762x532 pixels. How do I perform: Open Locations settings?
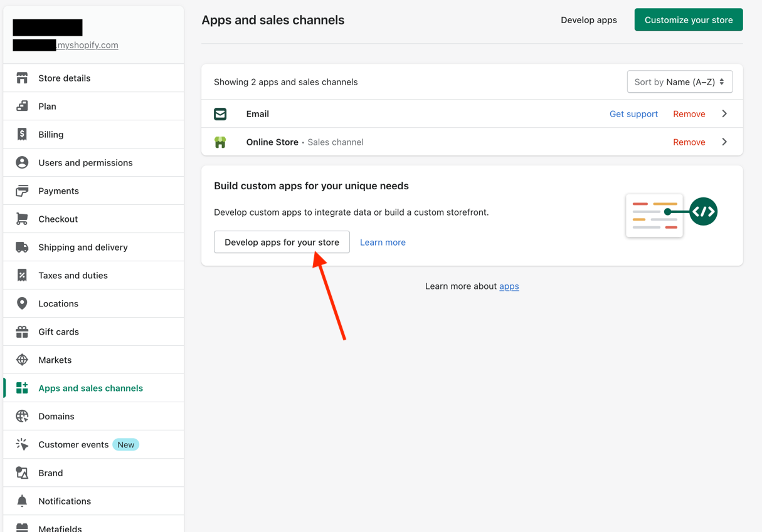click(x=94, y=304)
